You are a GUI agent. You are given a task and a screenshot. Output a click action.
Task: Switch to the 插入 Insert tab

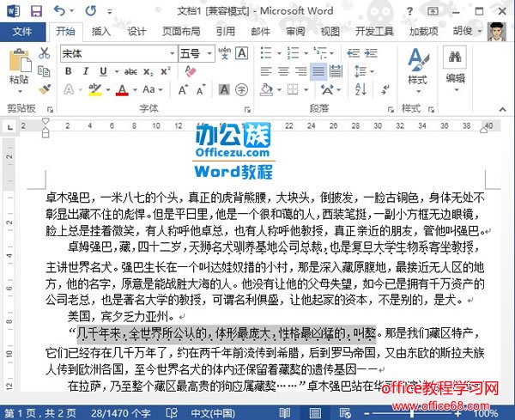tap(101, 32)
